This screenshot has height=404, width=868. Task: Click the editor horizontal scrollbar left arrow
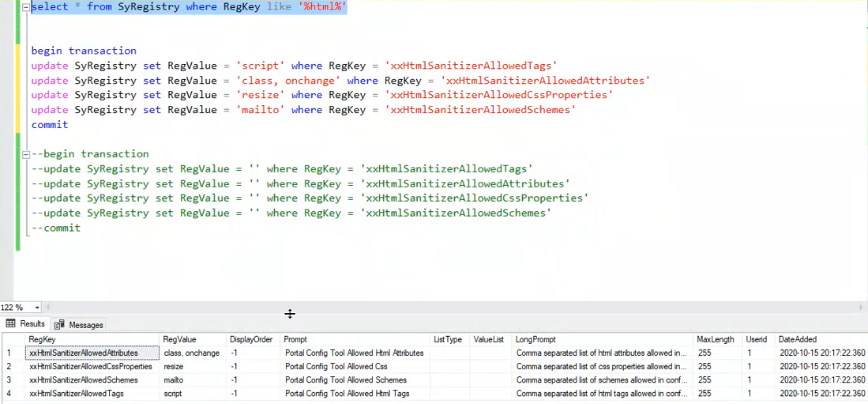tap(47, 307)
